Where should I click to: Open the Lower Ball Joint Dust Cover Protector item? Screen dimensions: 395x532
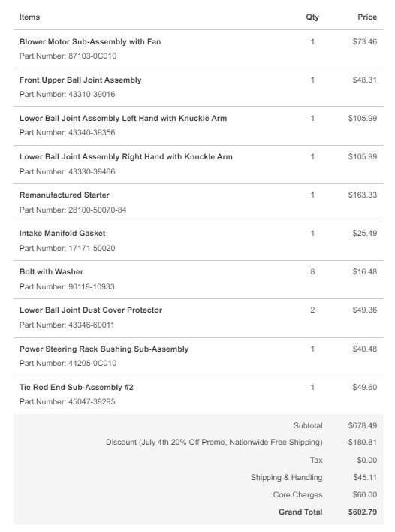pos(91,310)
